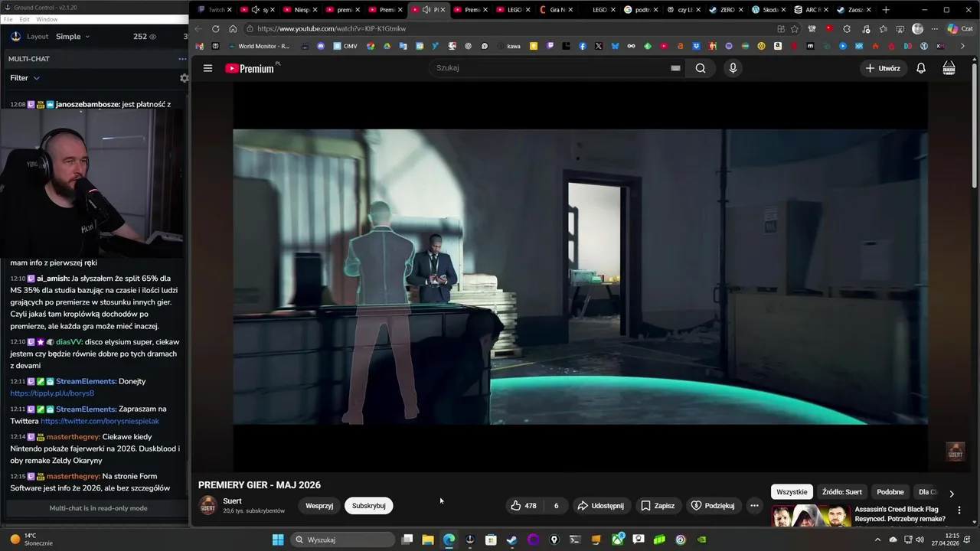Open more video actions (three dots)

[754, 506]
